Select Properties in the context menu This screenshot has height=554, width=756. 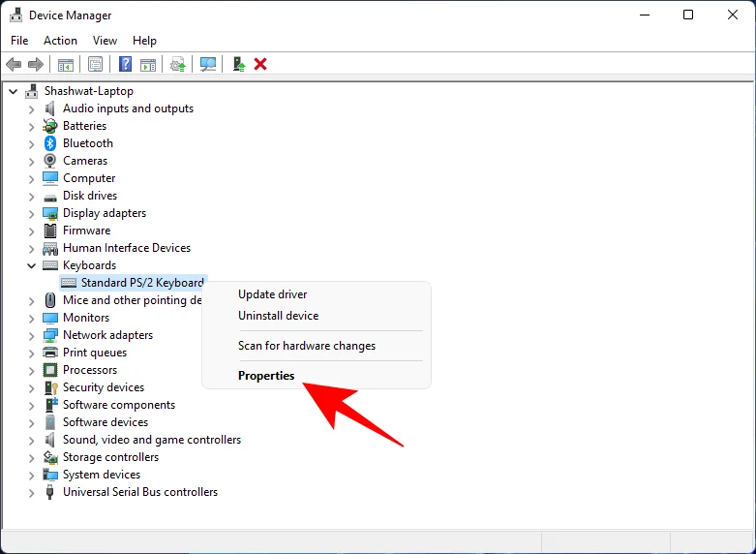[266, 376]
